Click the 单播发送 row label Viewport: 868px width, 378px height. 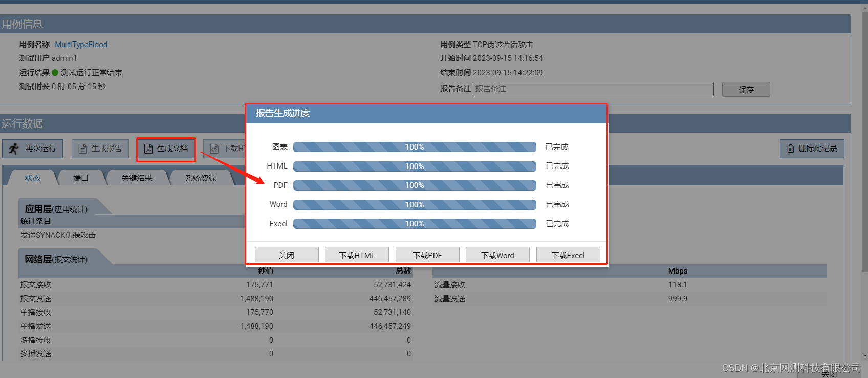click(36, 326)
